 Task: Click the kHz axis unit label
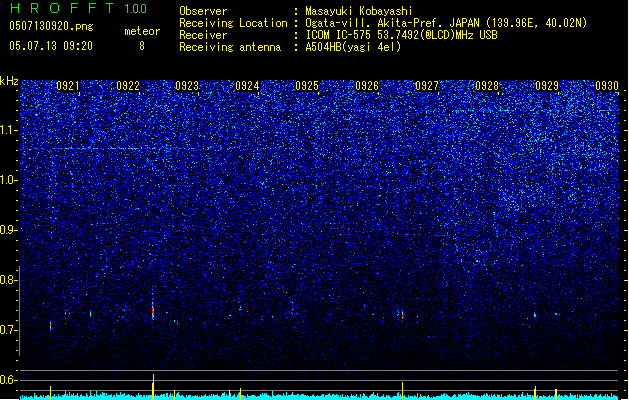pyautogui.click(x=9, y=81)
